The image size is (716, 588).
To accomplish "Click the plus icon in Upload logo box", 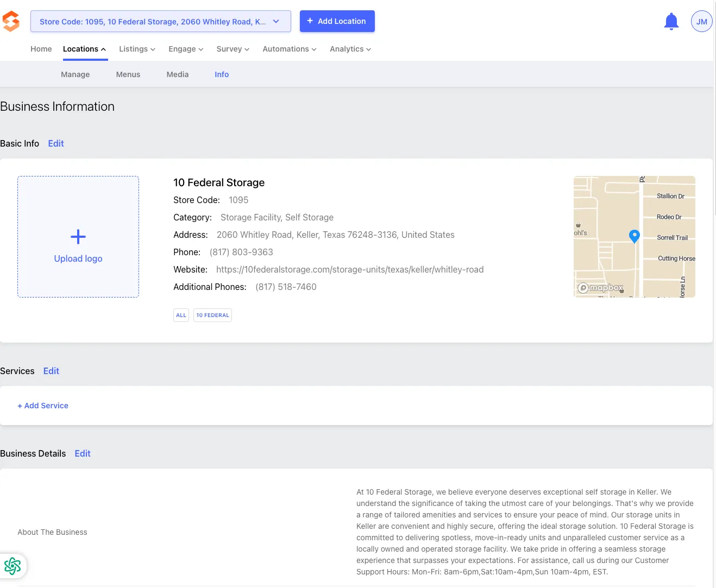I will click(78, 237).
